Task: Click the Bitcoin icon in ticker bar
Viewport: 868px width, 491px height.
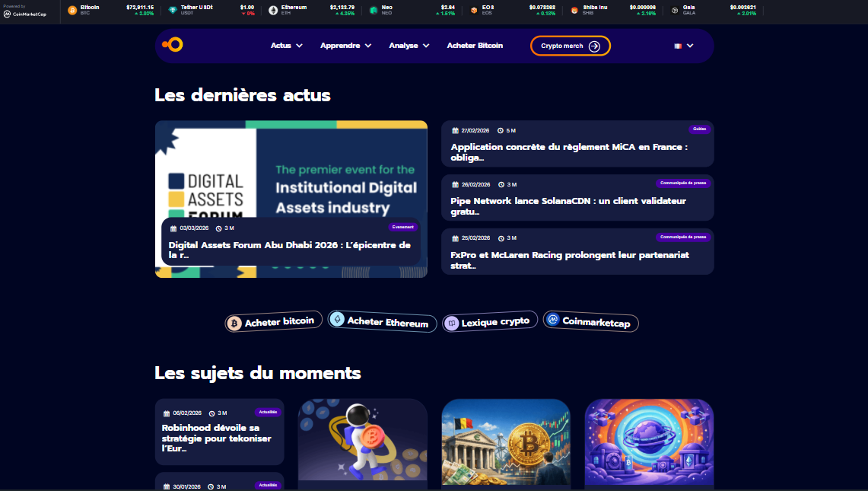Action: (72, 10)
